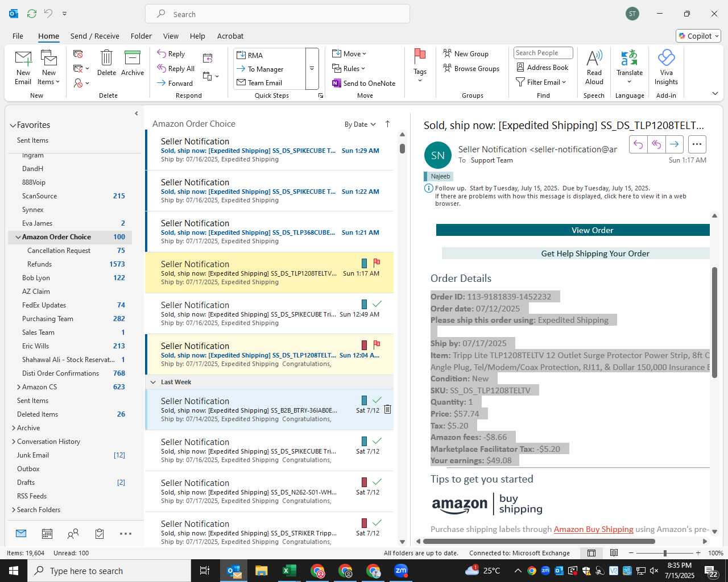Apply the To Manager quick step

click(x=269, y=69)
